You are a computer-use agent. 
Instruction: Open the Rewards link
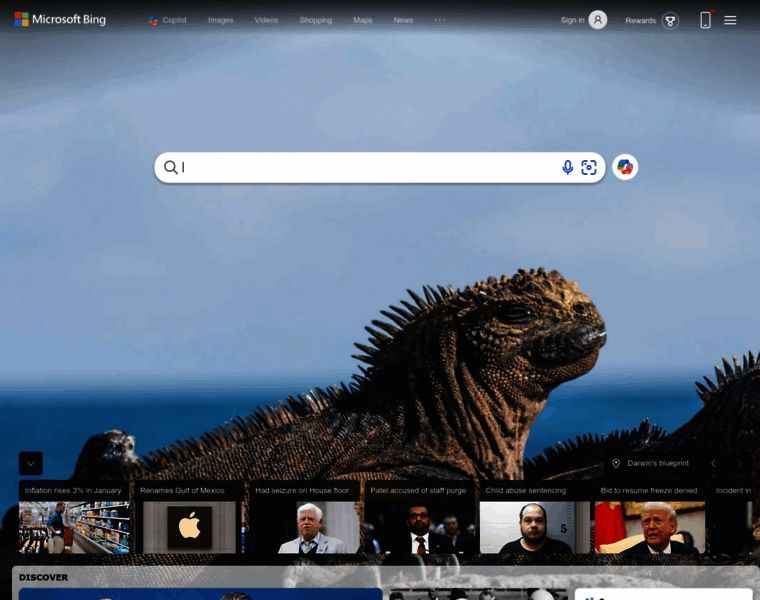[640, 21]
